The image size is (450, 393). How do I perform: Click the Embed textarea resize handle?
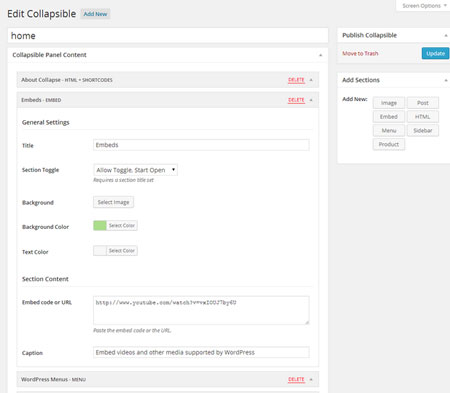(x=307, y=322)
